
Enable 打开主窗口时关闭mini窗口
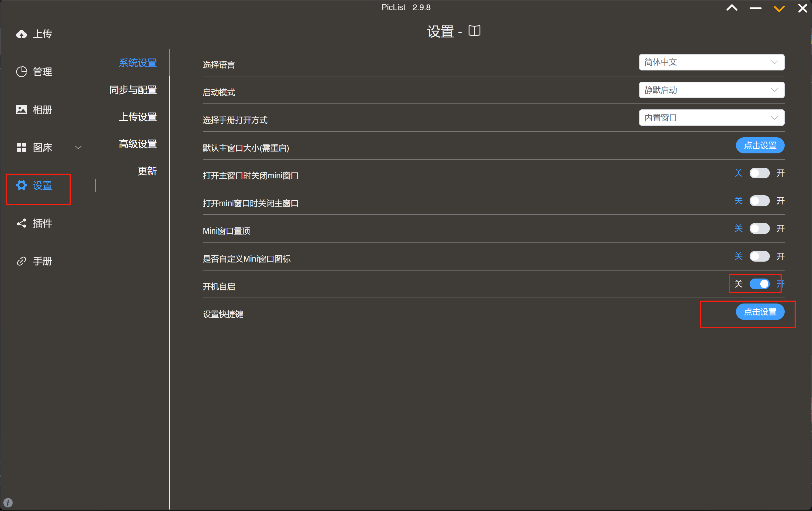tap(760, 173)
